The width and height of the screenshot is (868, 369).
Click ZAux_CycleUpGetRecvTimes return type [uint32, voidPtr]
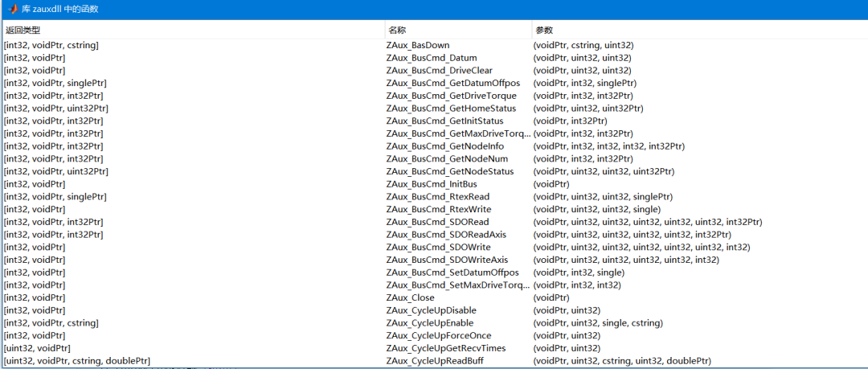36,348
